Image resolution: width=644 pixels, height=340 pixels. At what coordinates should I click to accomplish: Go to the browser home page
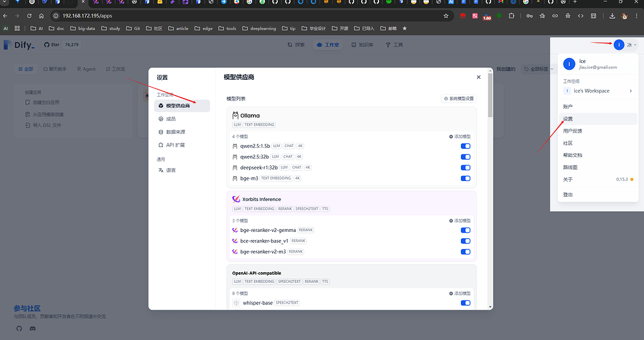(x=41, y=16)
